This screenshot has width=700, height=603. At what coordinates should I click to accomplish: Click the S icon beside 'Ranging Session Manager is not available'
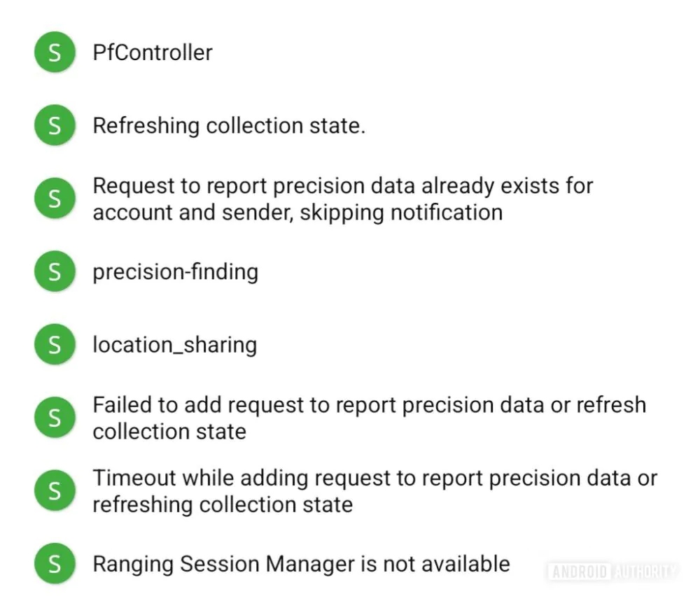coord(55,564)
